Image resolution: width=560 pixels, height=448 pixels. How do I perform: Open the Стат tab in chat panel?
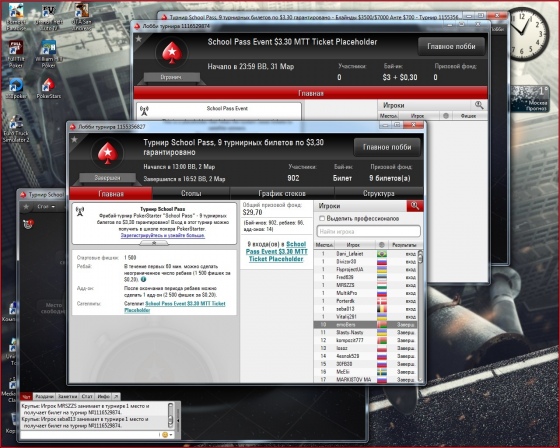tap(87, 397)
